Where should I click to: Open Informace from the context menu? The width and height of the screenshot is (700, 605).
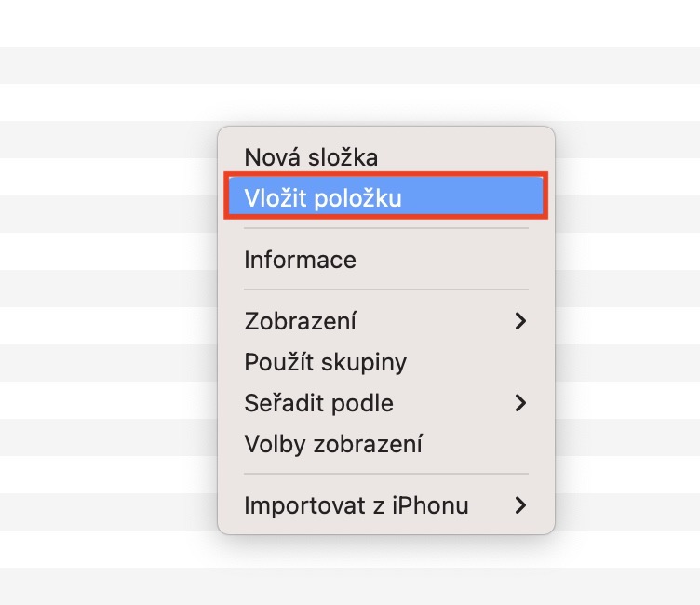coord(300,260)
